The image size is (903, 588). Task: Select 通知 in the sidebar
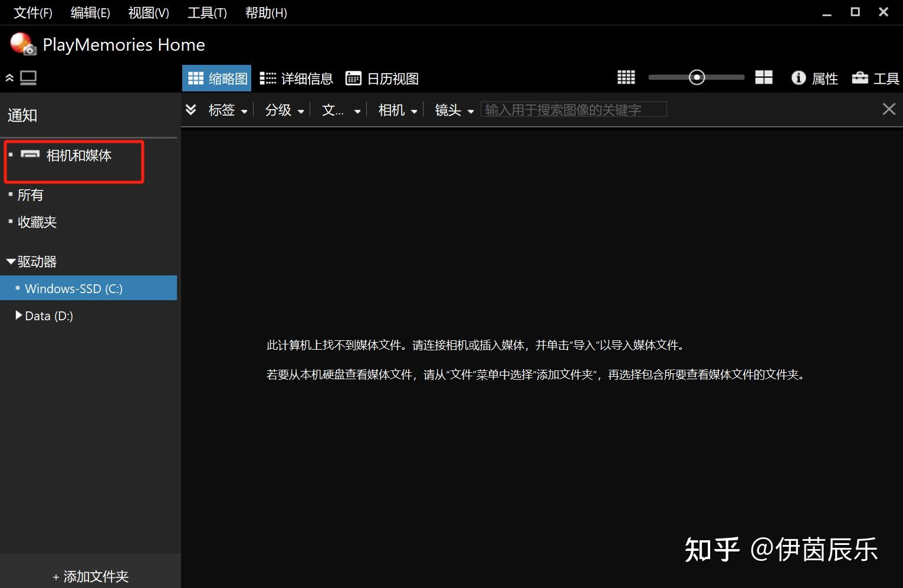(x=22, y=116)
